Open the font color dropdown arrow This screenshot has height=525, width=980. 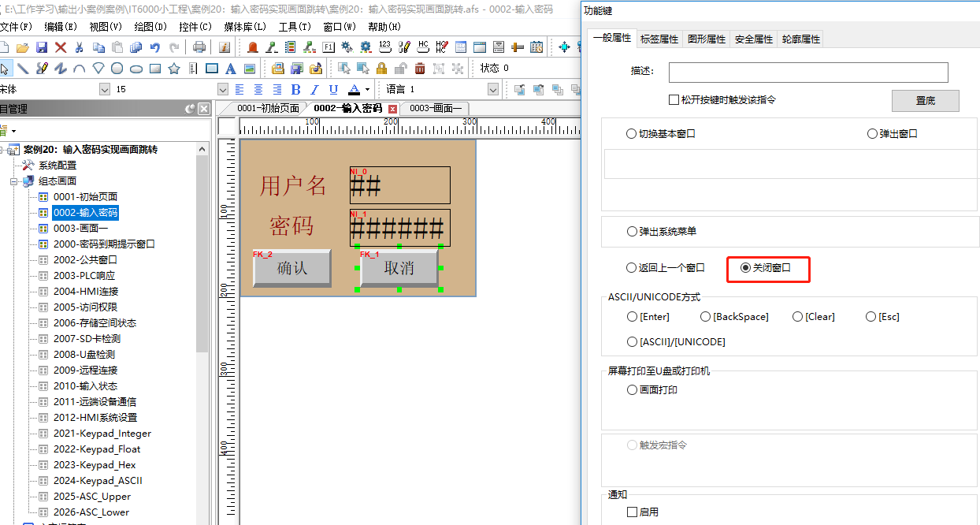(x=367, y=89)
